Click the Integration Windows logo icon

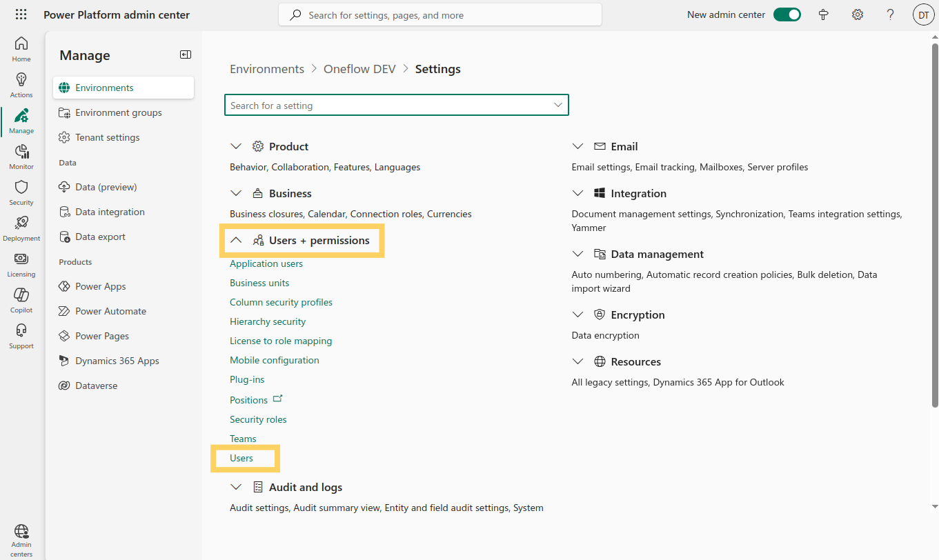tap(600, 193)
